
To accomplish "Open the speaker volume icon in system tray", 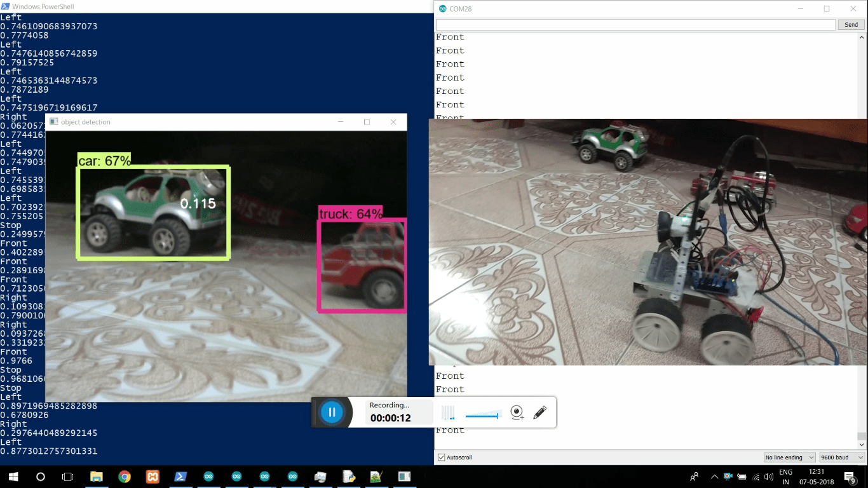I will coord(769,477).
